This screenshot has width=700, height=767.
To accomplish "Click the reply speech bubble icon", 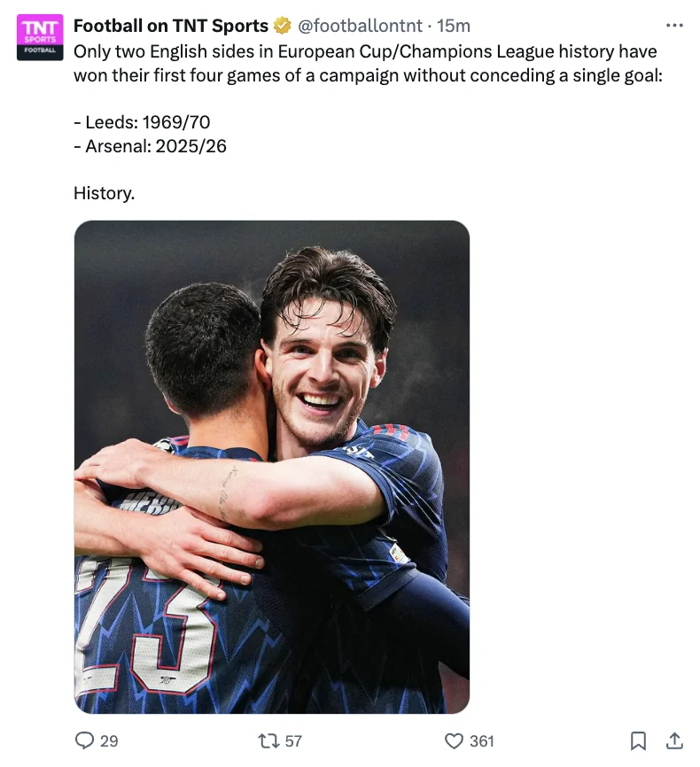I will 84,740.
